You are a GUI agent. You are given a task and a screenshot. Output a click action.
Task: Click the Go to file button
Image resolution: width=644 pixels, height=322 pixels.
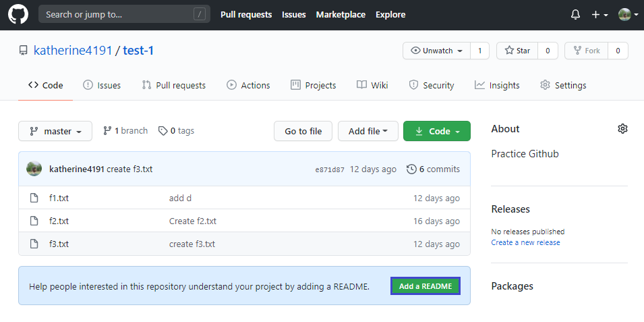(303, 131)
